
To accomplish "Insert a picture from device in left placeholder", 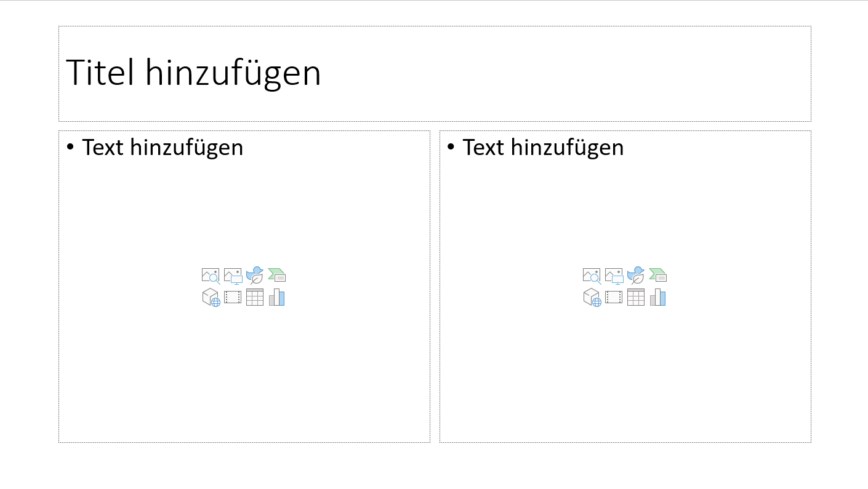I will [x=232, y=275].
